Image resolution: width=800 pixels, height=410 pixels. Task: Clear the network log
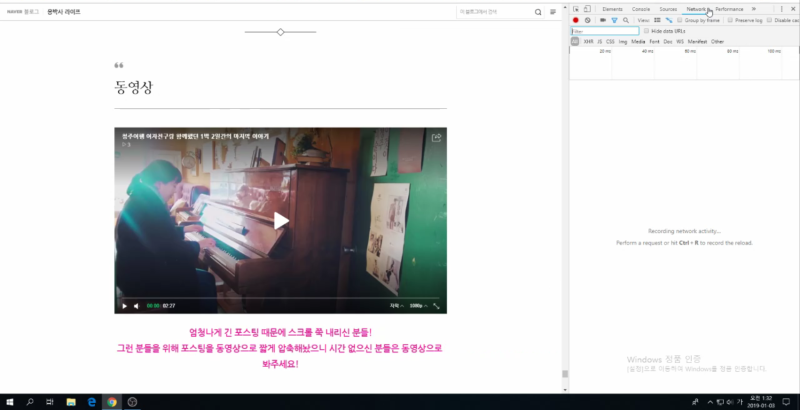click(x=588, y=20)
